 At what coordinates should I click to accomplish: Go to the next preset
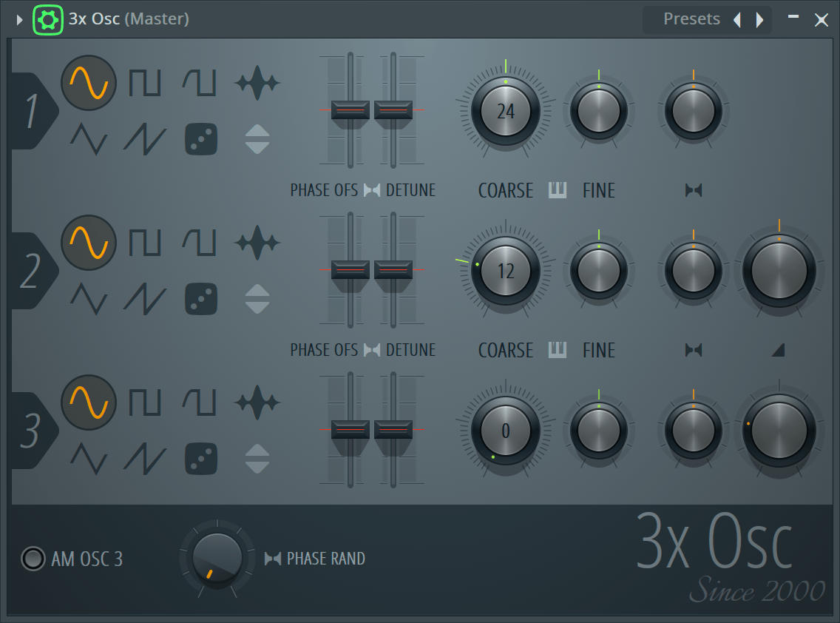click(759, 20)
